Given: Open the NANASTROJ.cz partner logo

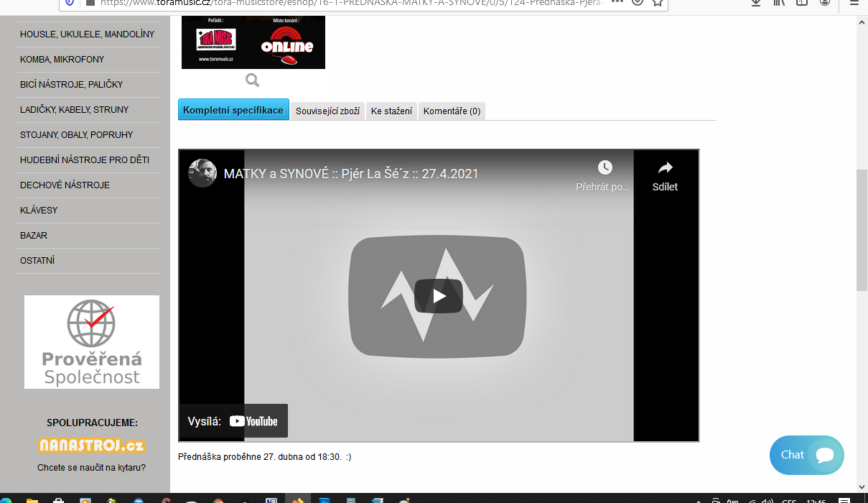Looking at the screenshot, I should (x=91, y=446).
